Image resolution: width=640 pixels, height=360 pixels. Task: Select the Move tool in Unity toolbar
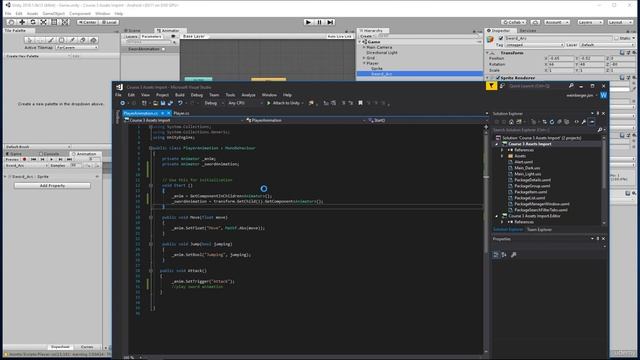tap(22, 22)
